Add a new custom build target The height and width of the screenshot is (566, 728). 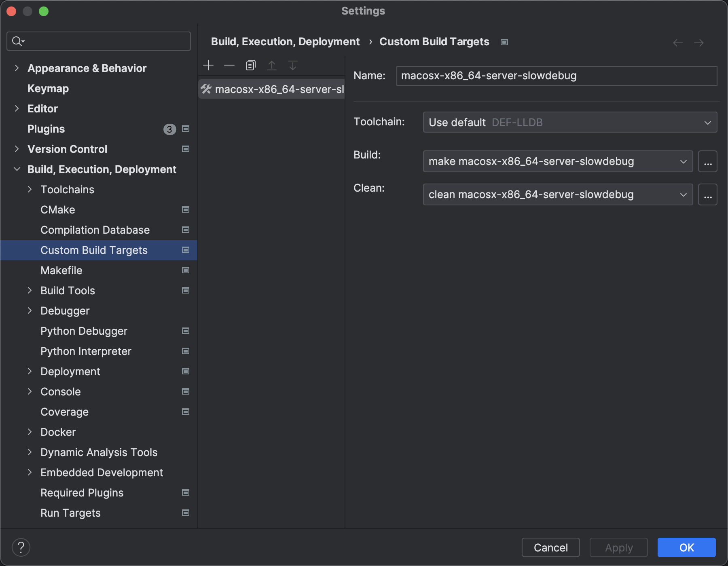(x=208, y=65)
